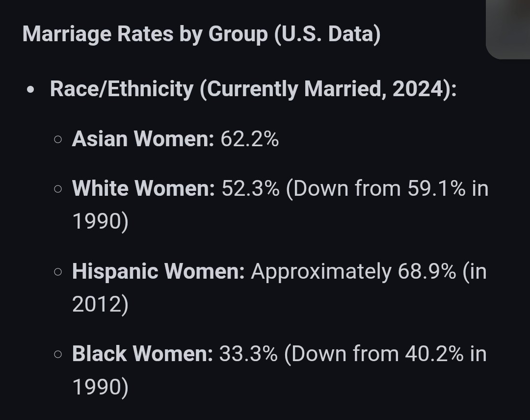This screenshot has height=420, width=530.
Task: Click the "Black Women:" label
Action: (142, 354)
